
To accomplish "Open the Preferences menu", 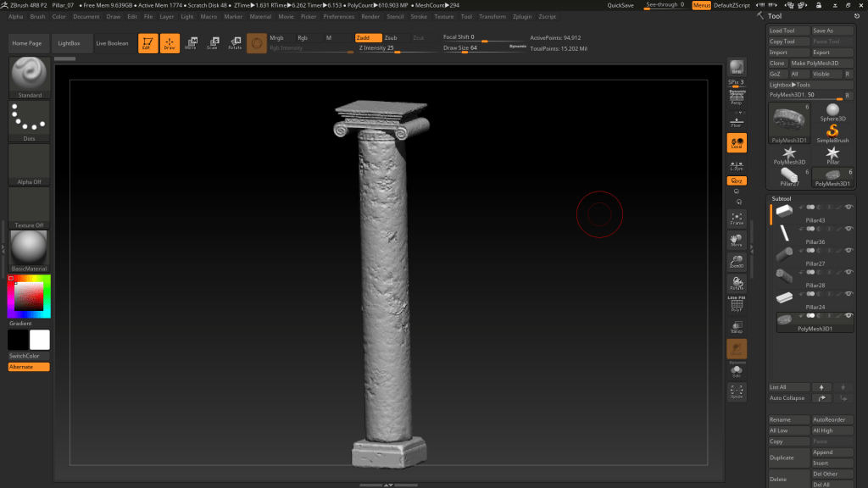I will 338,16.
